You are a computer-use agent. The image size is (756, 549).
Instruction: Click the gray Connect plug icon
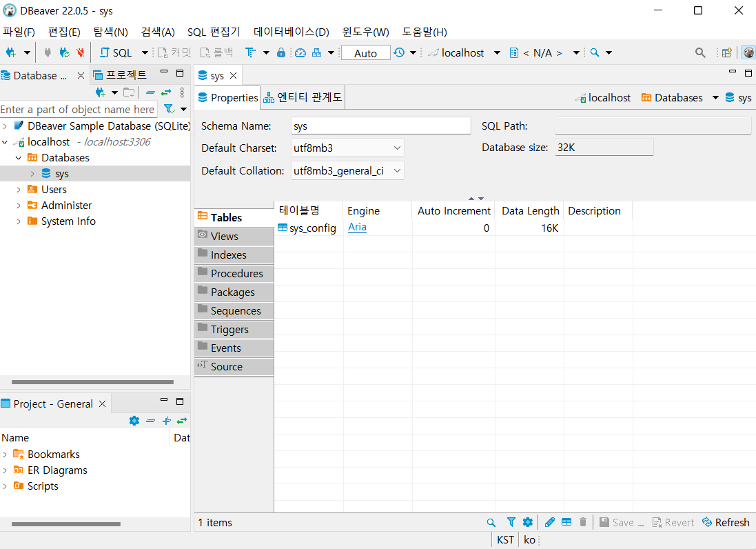click(x=48, y=52)
